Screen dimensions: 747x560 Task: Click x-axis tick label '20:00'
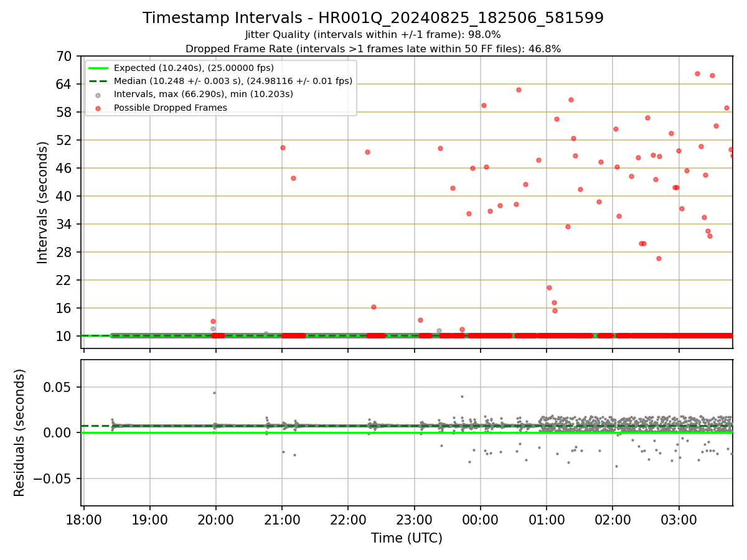point(216,519)
